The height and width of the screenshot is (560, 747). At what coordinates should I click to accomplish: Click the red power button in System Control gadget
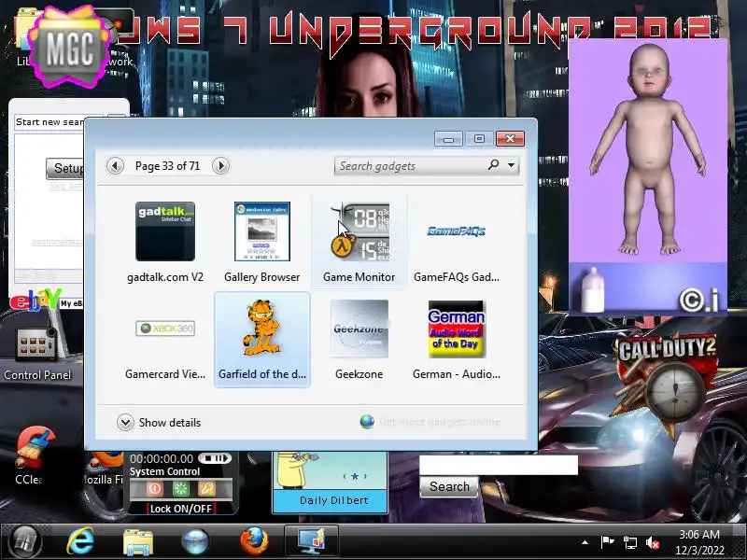coord(154,488)
